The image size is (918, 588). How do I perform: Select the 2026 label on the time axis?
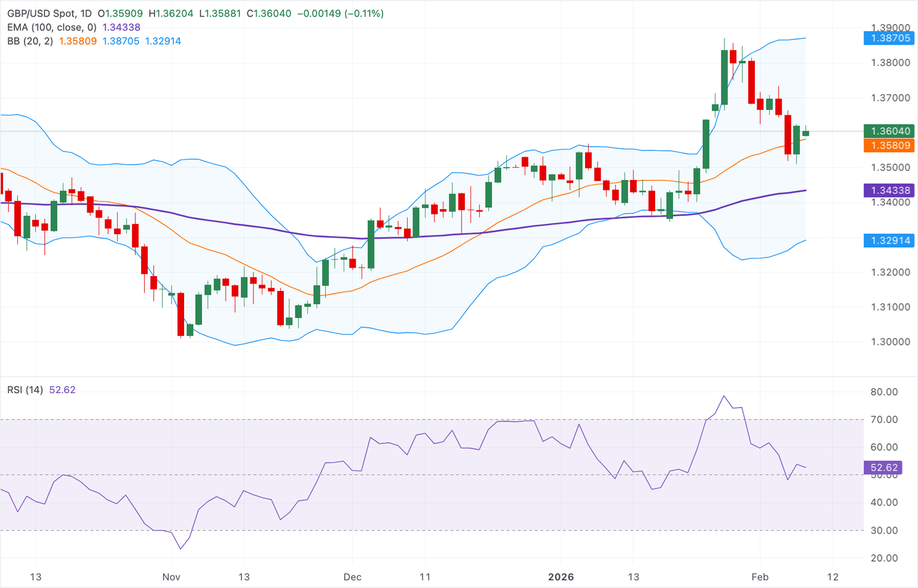(561, 577)
